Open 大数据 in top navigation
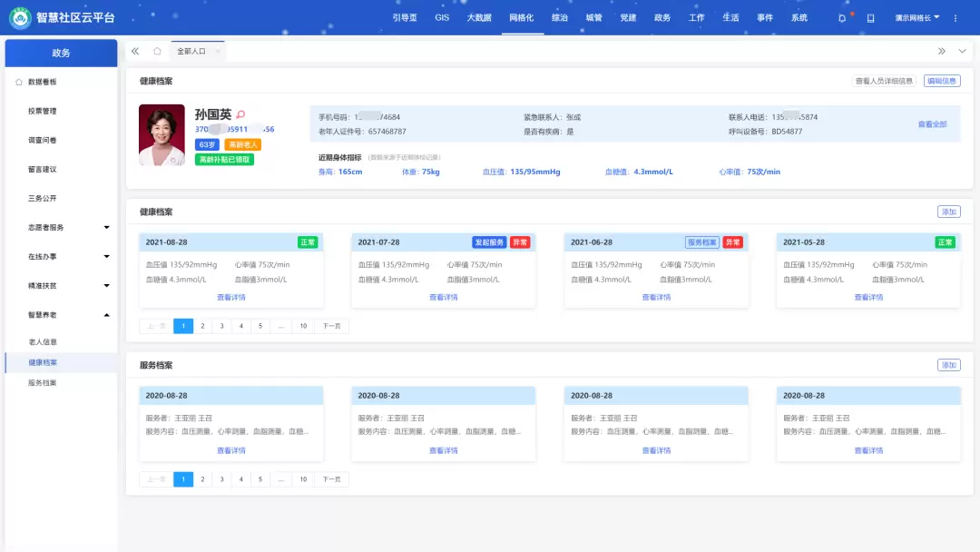980x552 pixels. (x=479, y=18)
